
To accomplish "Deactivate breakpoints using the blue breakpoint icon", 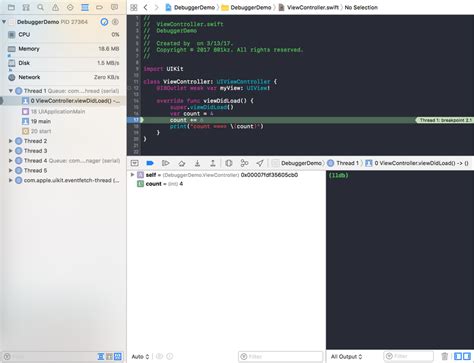I will [x=150, y=163].
